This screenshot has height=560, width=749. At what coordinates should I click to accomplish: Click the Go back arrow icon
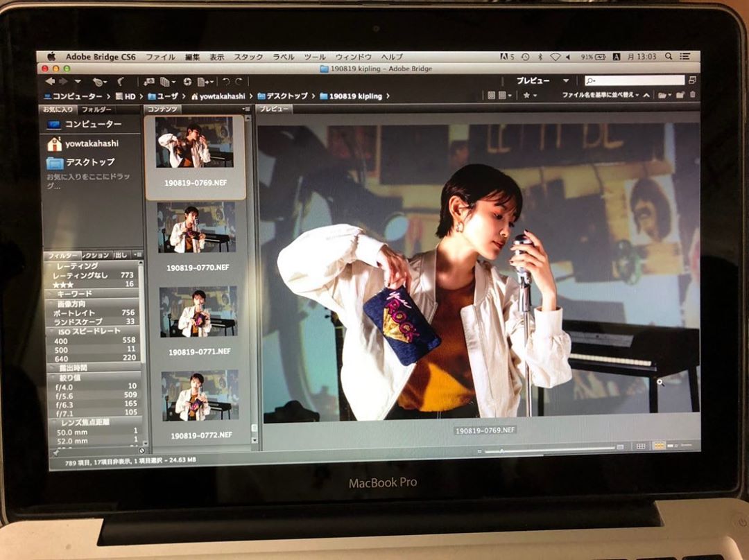(50, 82)
